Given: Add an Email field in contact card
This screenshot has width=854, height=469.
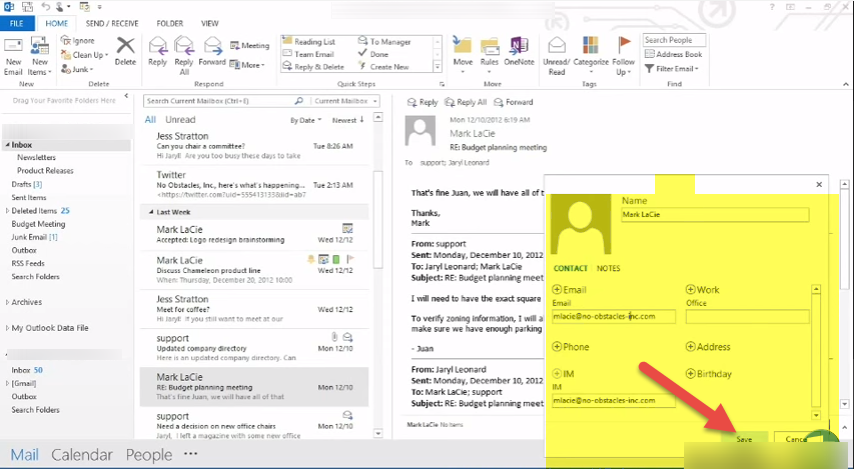Looking at the screenshot, I should pyautogui.click(x=569, y=290).
